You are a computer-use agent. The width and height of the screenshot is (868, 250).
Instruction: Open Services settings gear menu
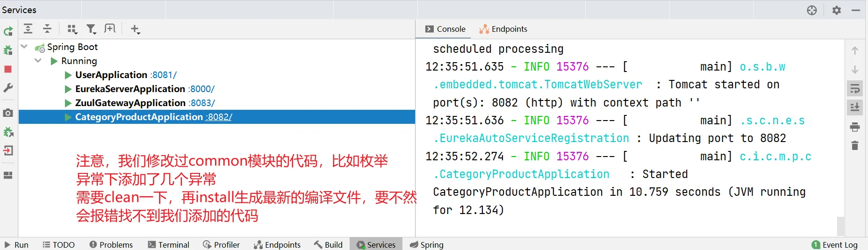tap(837, 10)
